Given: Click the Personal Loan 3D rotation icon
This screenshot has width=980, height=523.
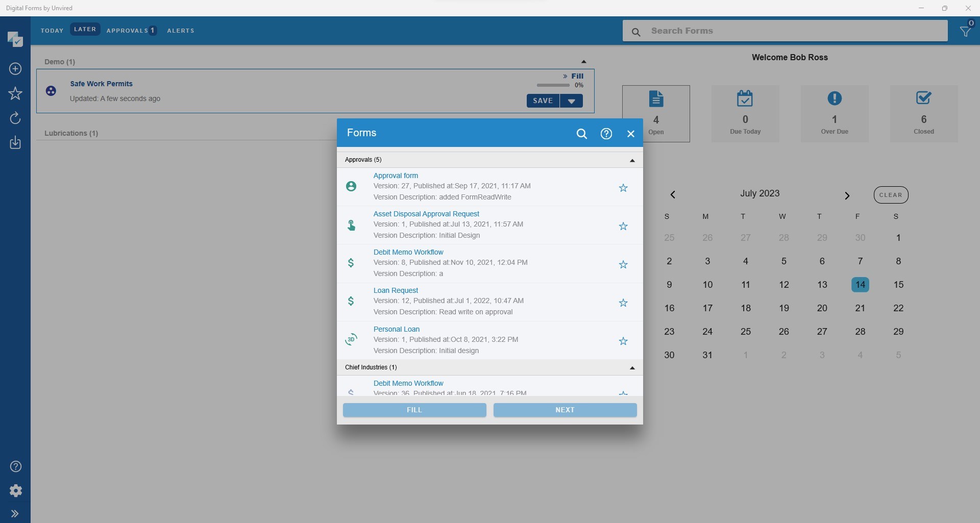Looking at the screenshot, I should (x=351, y=339).
